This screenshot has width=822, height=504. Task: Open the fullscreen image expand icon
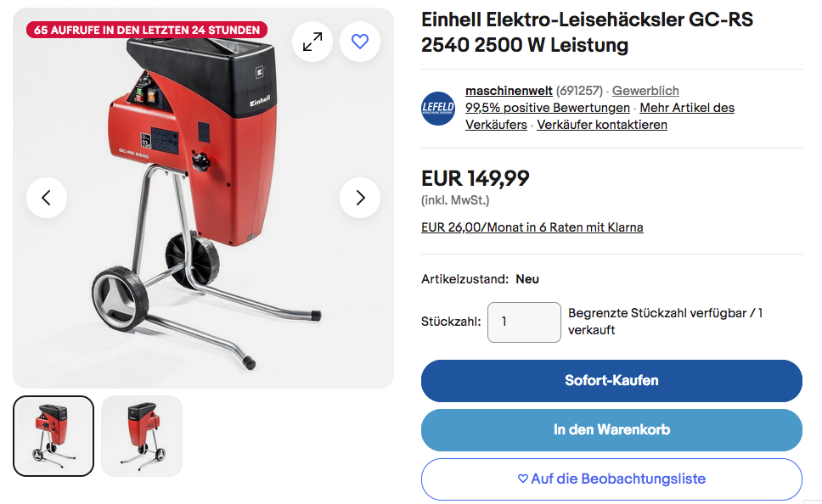click(312, 42)
